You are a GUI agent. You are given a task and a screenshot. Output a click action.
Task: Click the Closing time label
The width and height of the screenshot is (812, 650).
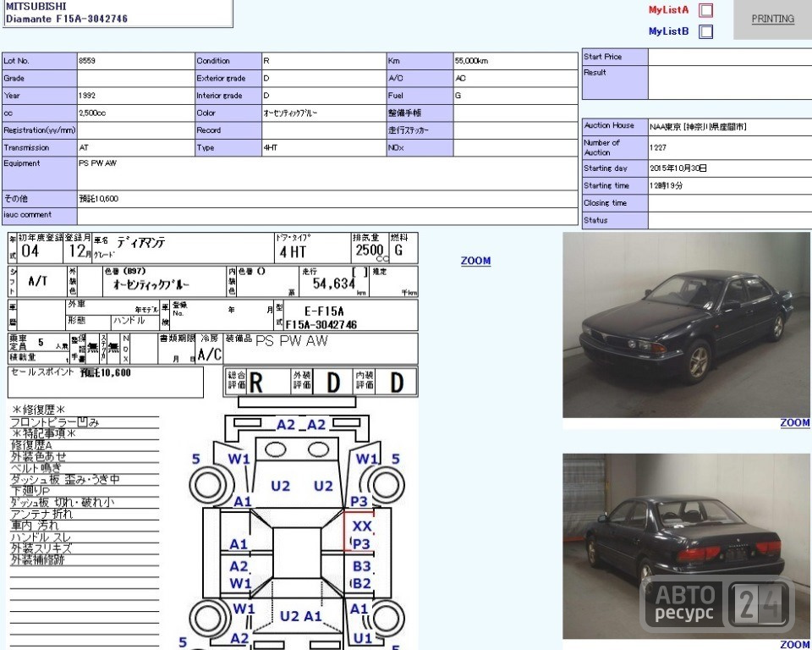605,203
